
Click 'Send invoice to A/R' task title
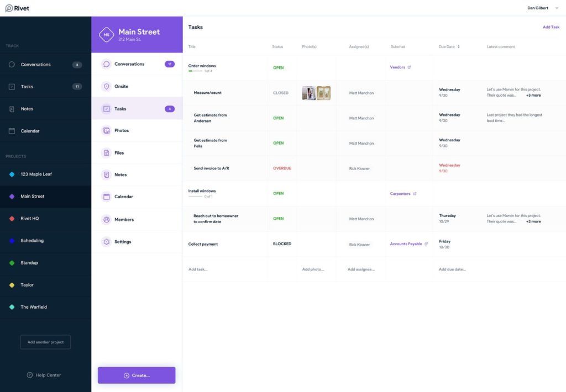pyautogui.click(x=211, y=168)
